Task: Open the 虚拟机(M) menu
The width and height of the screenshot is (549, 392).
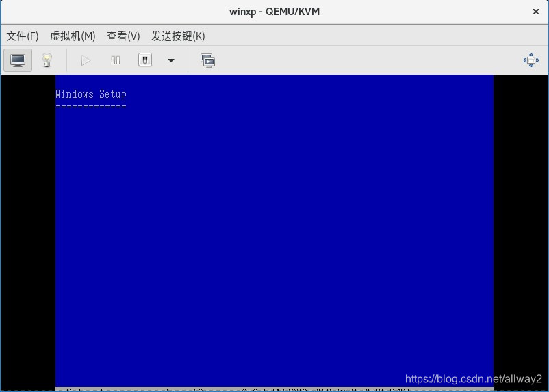Action: (x=73, y=36)
